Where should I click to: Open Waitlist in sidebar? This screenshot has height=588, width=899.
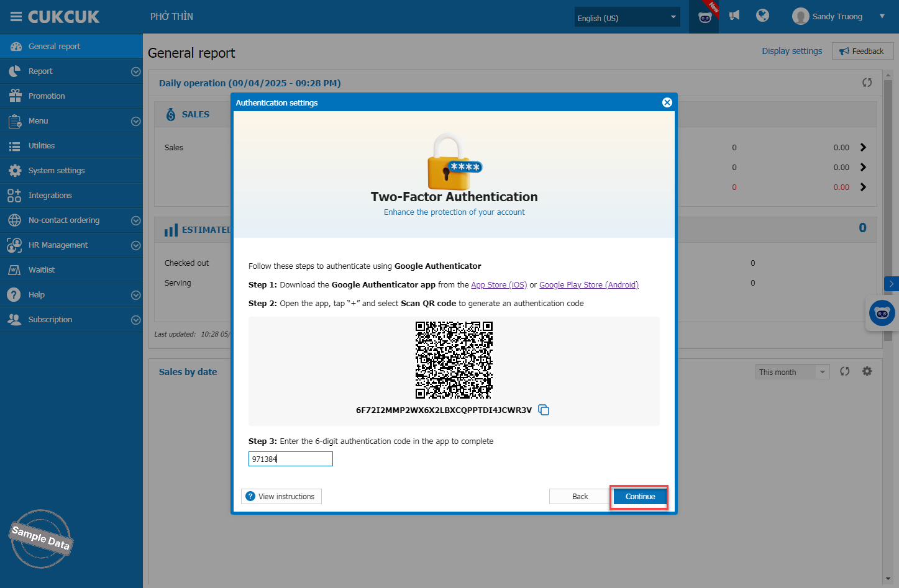coord(71,270)
